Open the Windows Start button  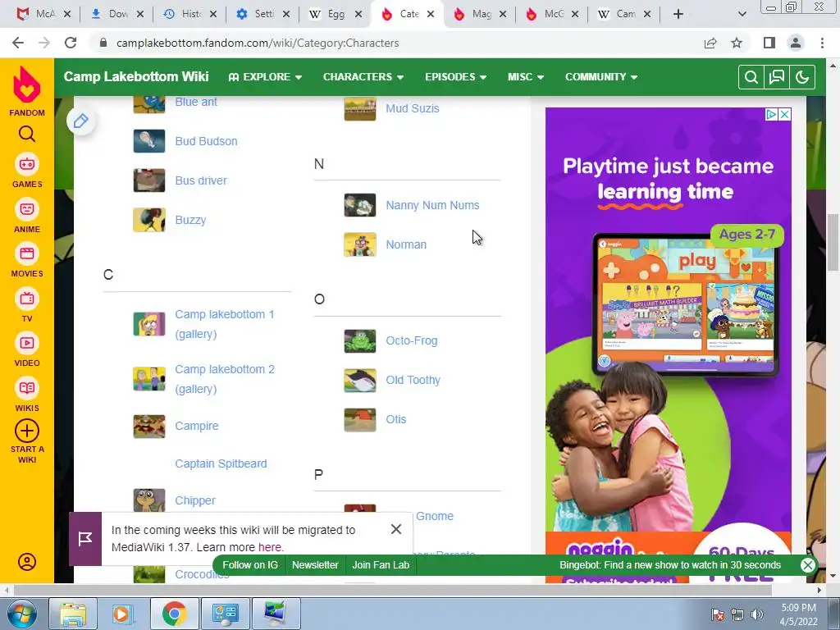click(x=21, y=614)
